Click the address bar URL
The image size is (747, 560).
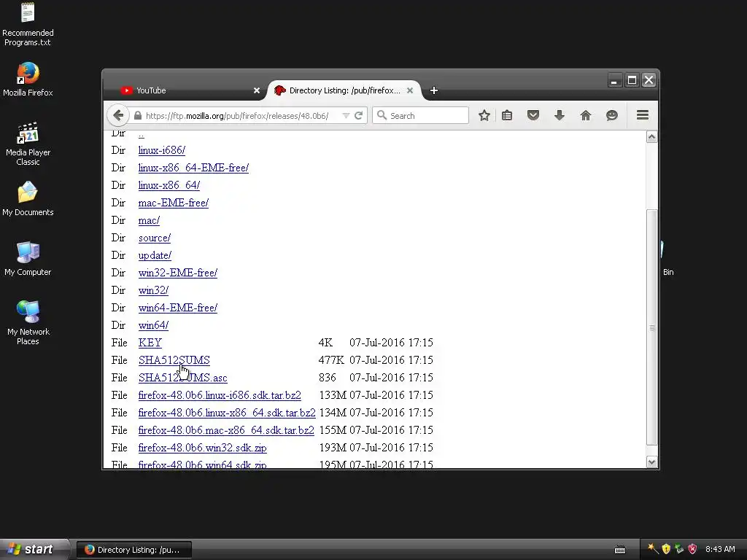coord(237,116)
